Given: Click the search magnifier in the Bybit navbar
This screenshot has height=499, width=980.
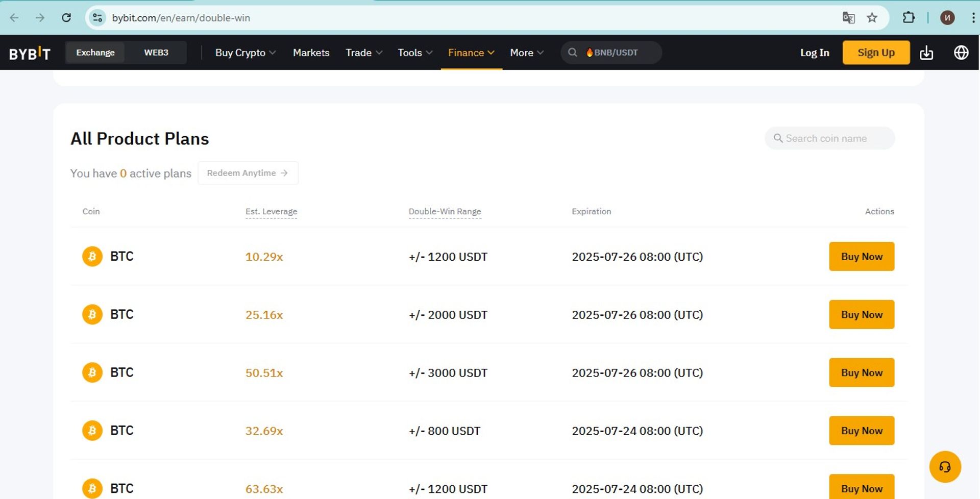Looking at the screenshot, I should pos(573,53).
